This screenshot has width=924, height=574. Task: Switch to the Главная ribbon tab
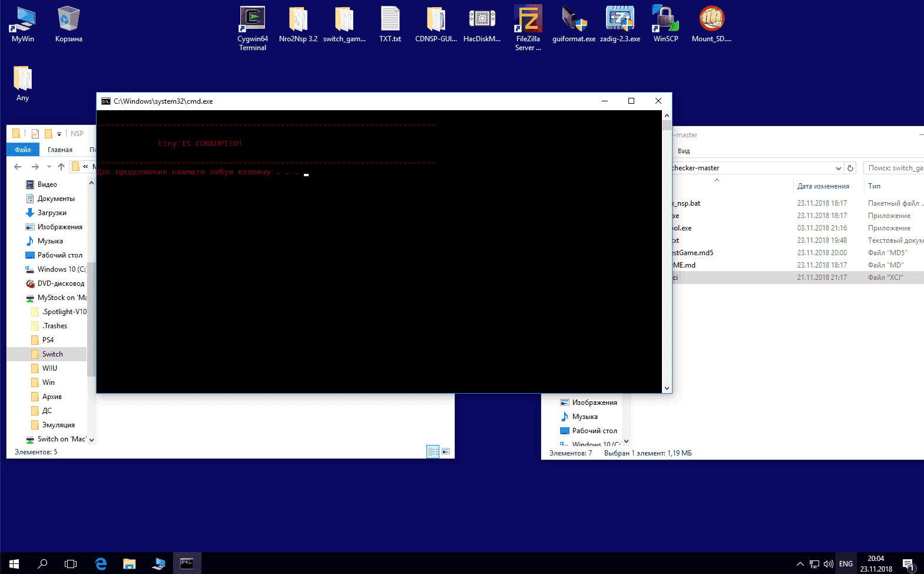coord(60,150)
